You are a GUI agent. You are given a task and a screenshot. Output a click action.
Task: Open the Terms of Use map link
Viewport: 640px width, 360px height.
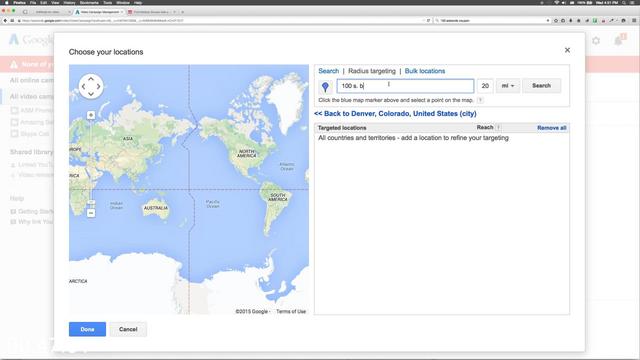click(x=291, y=311)
